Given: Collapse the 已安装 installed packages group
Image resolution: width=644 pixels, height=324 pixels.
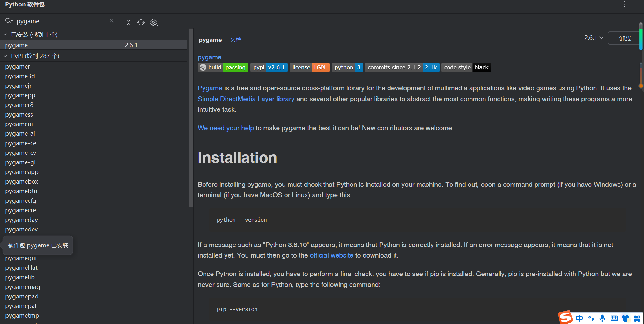Looking at the screenshot, I should [x=5, y=34].
